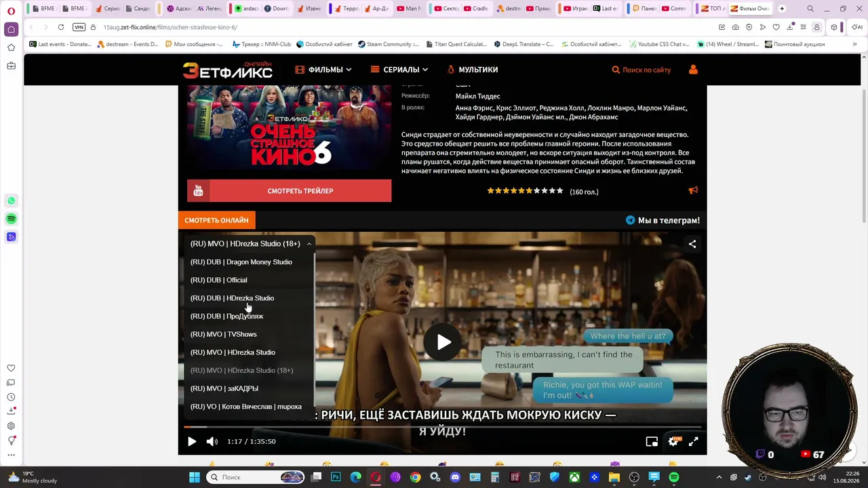Open Opera sidebar settings gear
868x488 pixels.
click(x=12, y=426)
